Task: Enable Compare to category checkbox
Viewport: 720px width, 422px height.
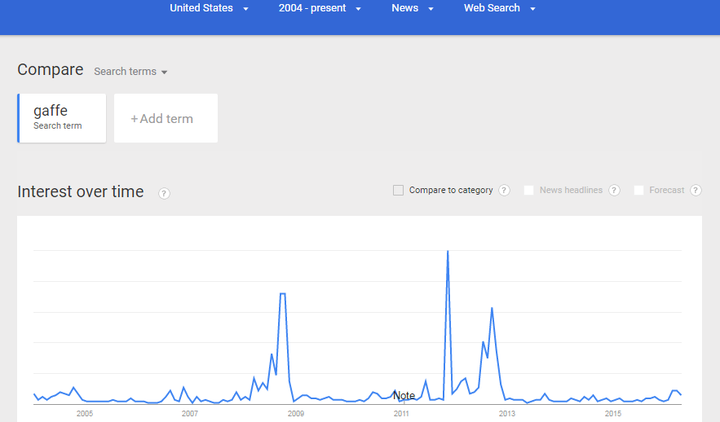Action: 399,190
